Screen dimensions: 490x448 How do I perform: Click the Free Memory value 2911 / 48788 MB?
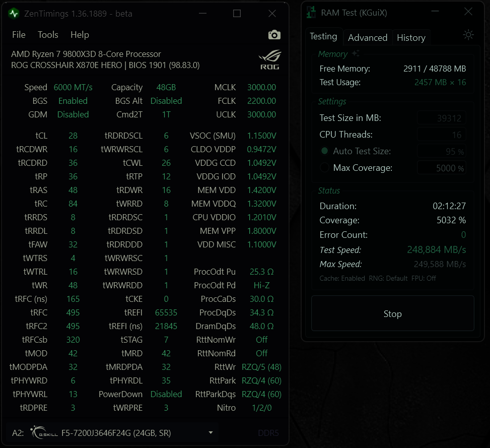click(435, 69)
